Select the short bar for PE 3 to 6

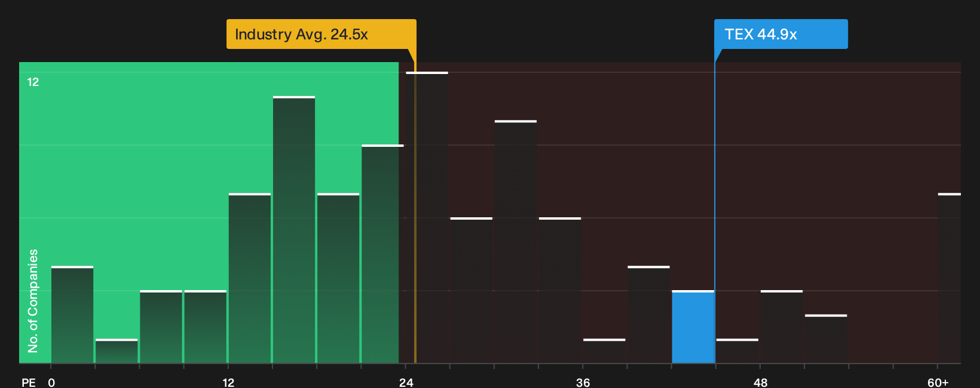117,351
